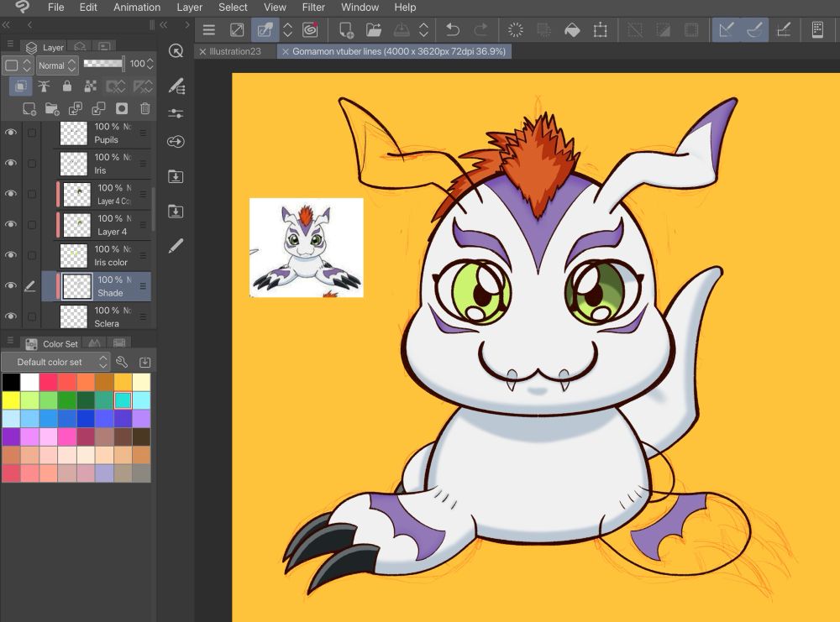Open stepper arrows beside the save icon
This screenshot has height=622, width=840.
point(423,30)
